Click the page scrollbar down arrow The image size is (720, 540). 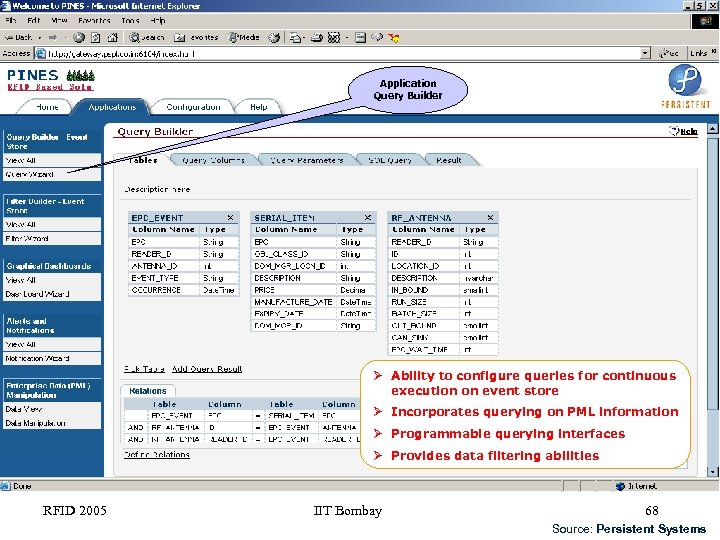click(x=713, y=472)
